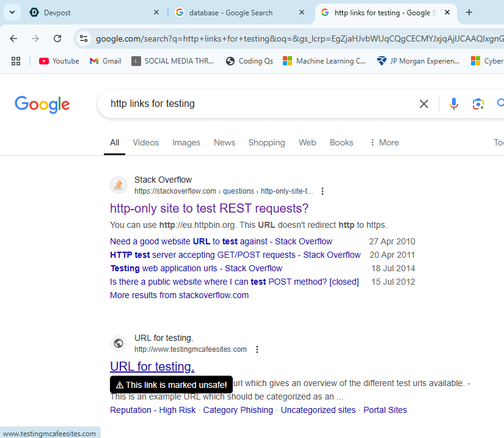Open public website to test POST method link
The width and height of the screenshot is (504, 438).
[235, 282]
